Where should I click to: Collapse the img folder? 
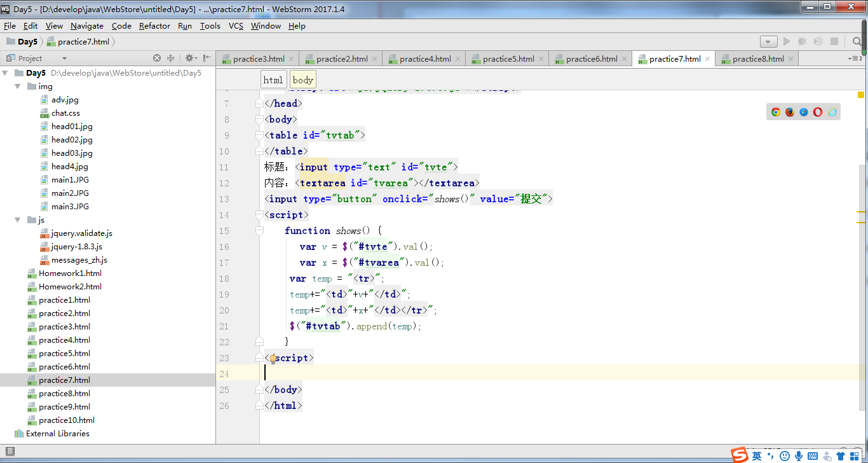[18, 86]
